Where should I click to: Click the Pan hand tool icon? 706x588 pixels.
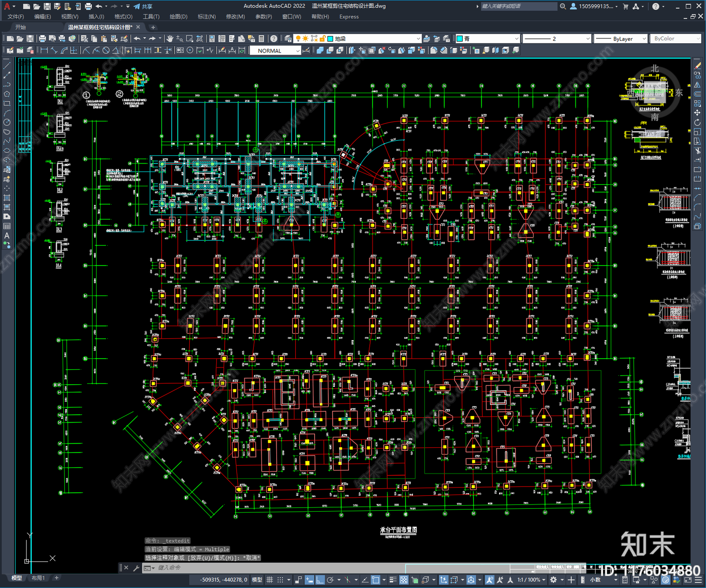[x=170, y=39]
